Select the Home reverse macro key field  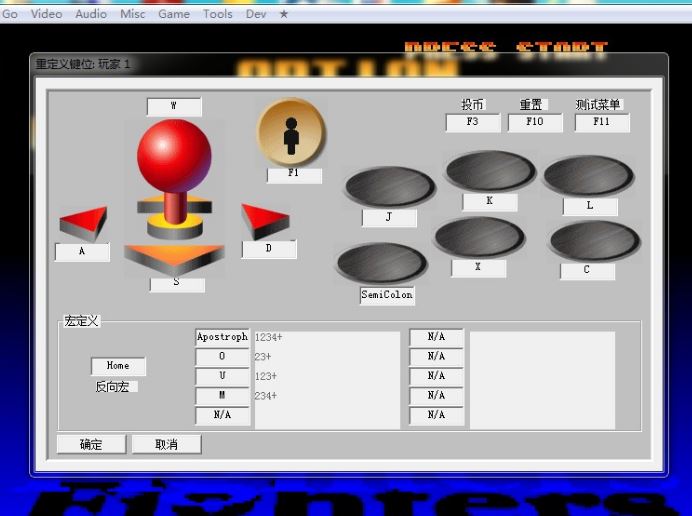[118, 366]
